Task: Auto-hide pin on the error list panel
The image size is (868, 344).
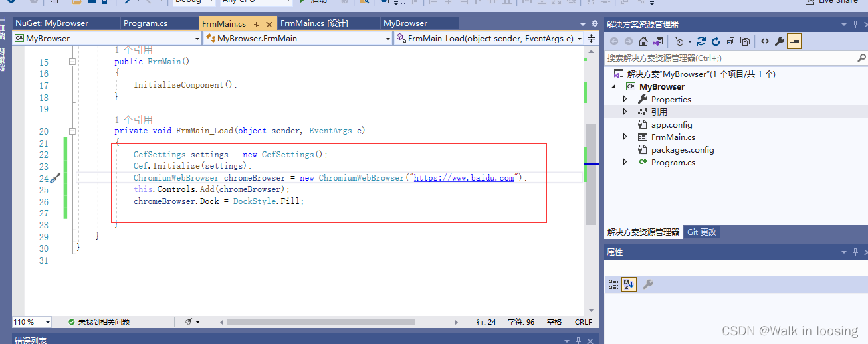Action: (x=579, y=340)
